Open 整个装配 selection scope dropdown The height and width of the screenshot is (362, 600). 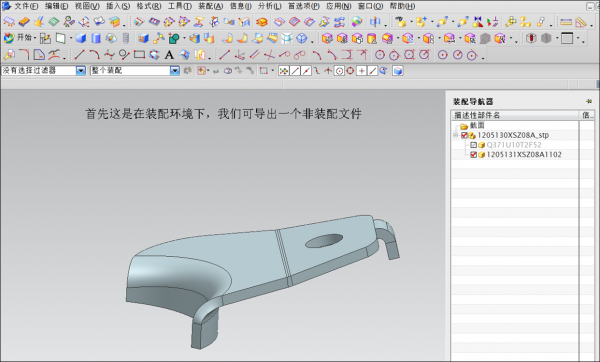174,70
